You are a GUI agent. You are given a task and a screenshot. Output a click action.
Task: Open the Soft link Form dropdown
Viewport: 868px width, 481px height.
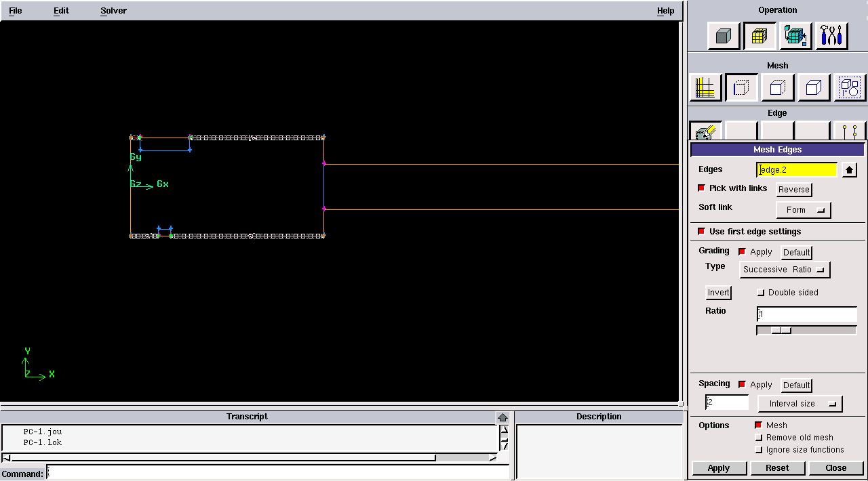click(x=804, y=209)
